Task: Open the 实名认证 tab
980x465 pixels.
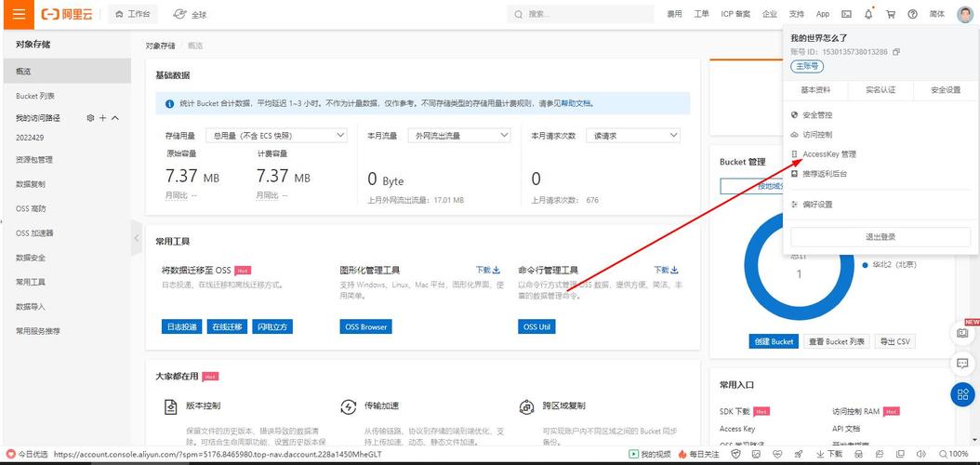Action: 881,90
